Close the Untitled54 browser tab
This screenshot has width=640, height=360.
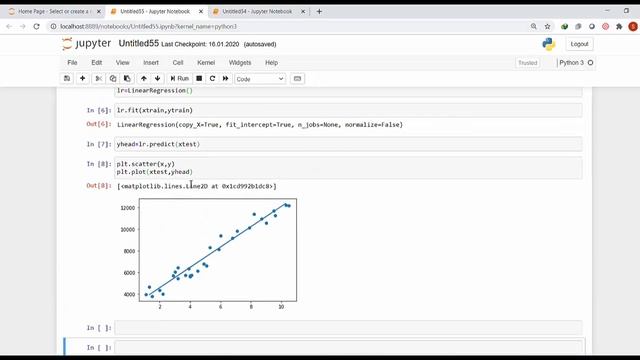point(303,11)
